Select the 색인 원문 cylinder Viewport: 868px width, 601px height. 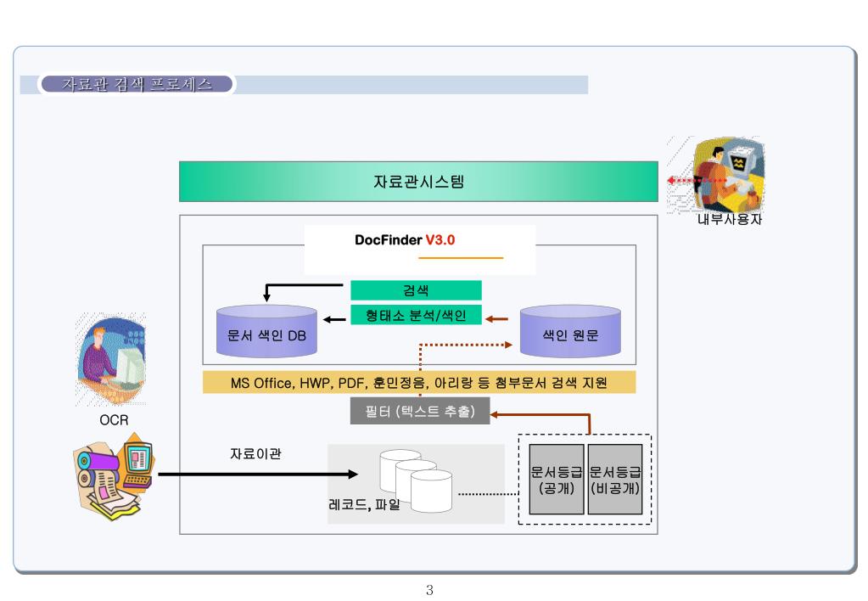point(570,331)
